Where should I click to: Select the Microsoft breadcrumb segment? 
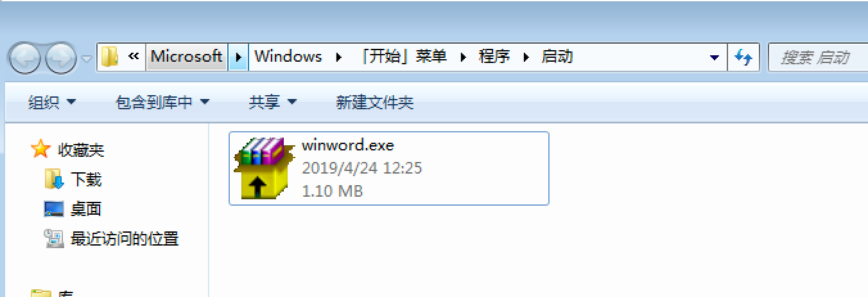(x=186, y=57)
